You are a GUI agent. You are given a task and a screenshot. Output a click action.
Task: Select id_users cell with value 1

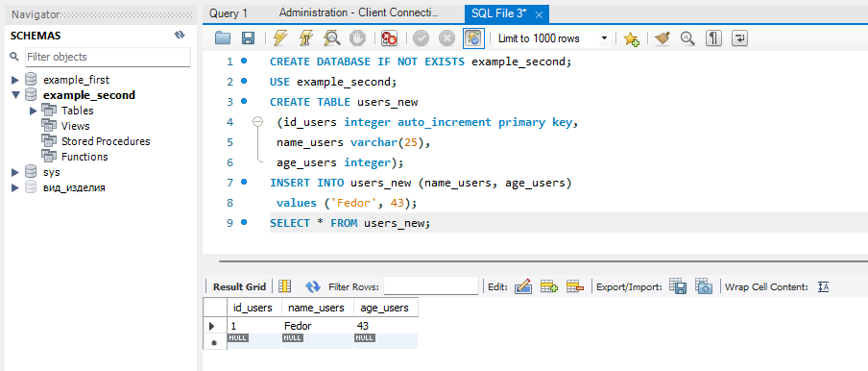(254, 326)
